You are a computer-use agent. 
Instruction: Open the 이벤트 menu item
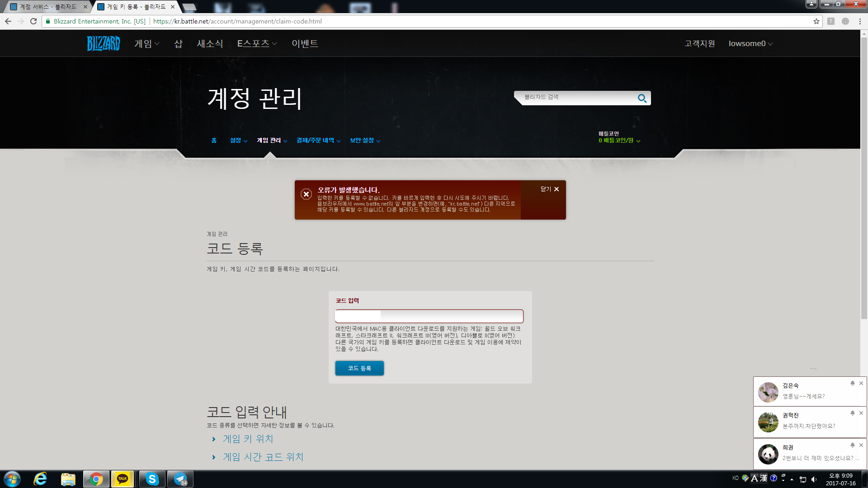[305, 43]
